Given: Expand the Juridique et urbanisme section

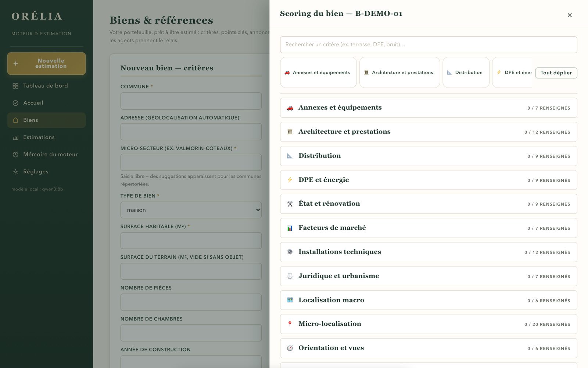Looking at the screenshot, I should (429, 276).
